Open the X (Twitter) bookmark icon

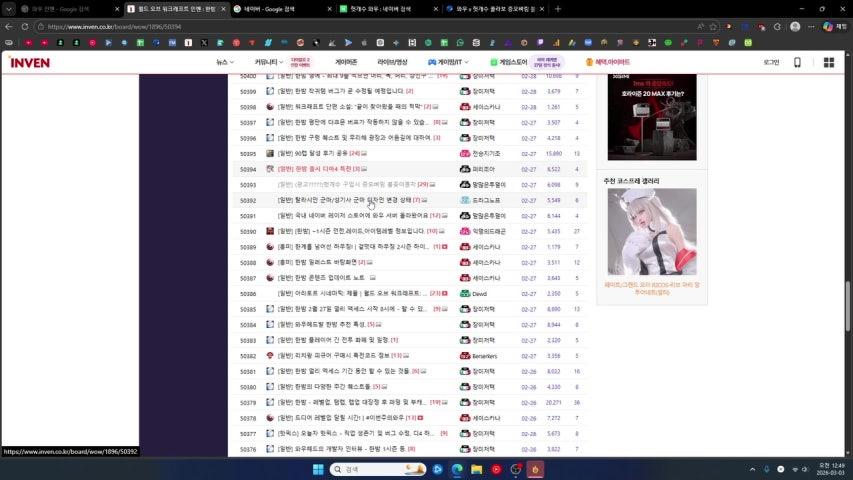[x=204, y=42]
